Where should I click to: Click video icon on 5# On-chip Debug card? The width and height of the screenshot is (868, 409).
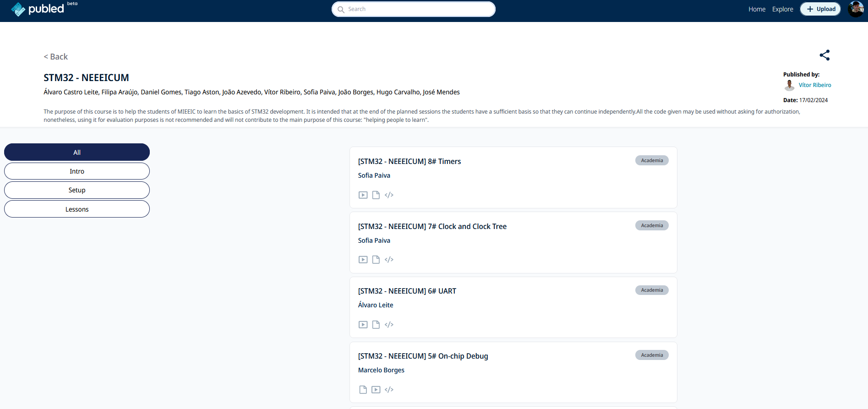pos(376,390)
